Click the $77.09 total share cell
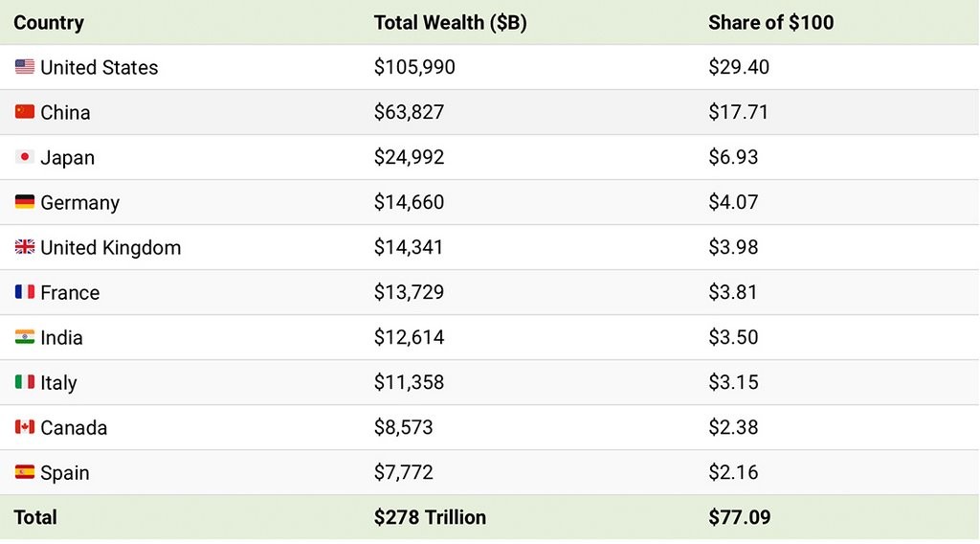Viewport: 980px width, 544px height. (x=739, y=517)
